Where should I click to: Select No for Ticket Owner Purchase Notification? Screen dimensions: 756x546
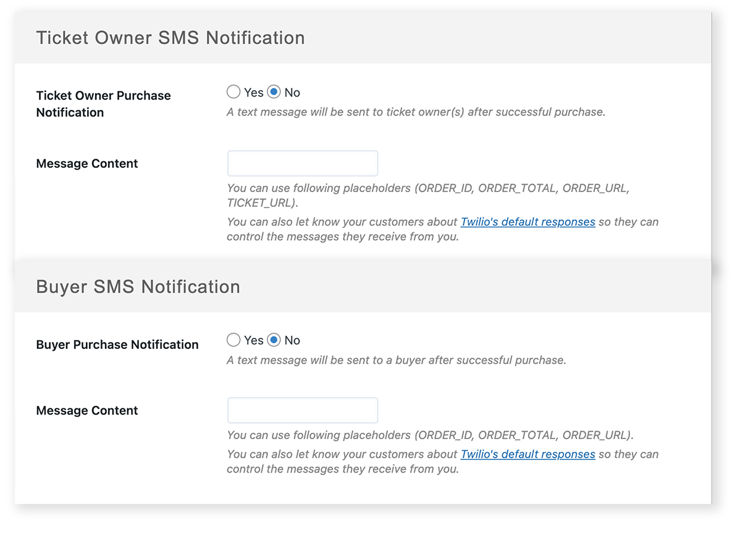272,91
